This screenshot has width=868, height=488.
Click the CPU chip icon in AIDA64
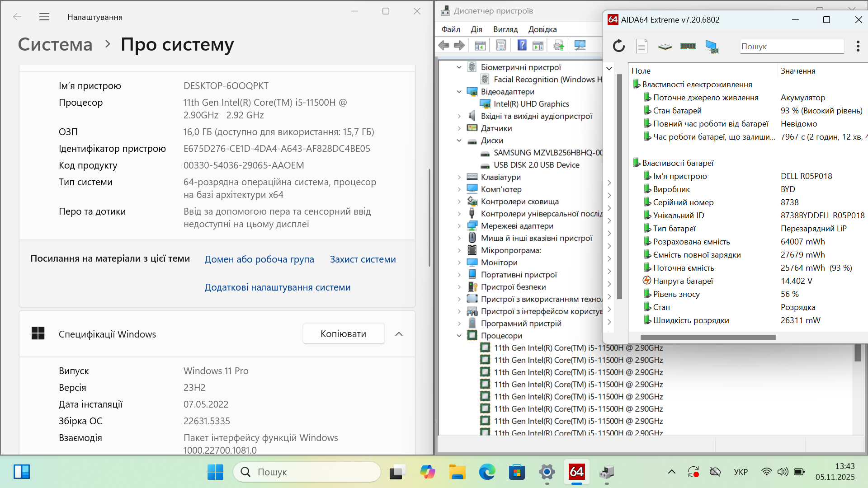pos(665,46)
